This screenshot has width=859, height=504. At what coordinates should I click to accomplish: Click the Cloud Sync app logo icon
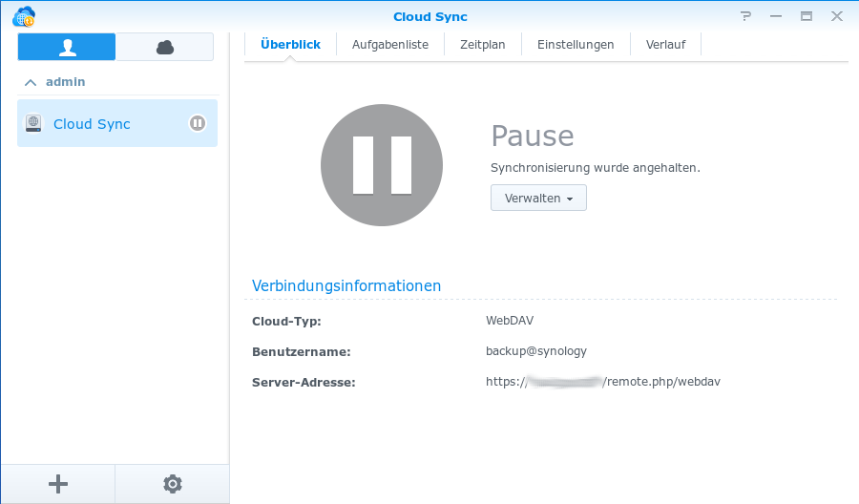click(24, 17)
